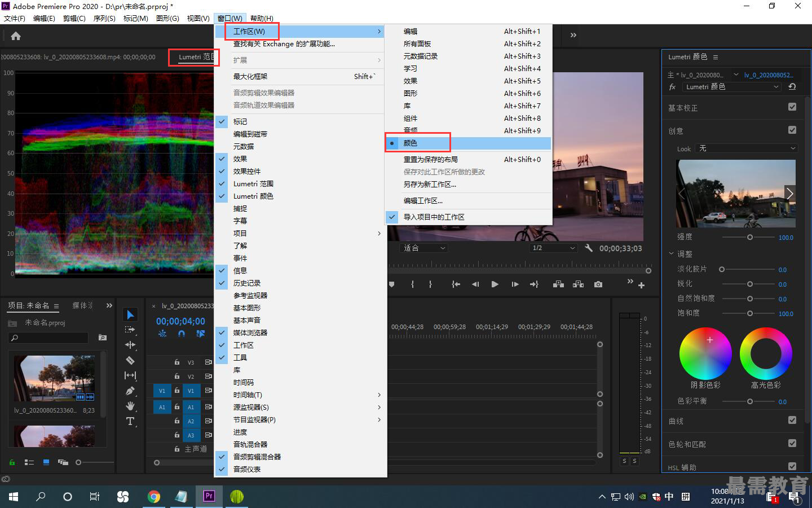Go to the Home screen icon
Image resolution: width=812 pixels, height=508 pixels.
[16, 36]
